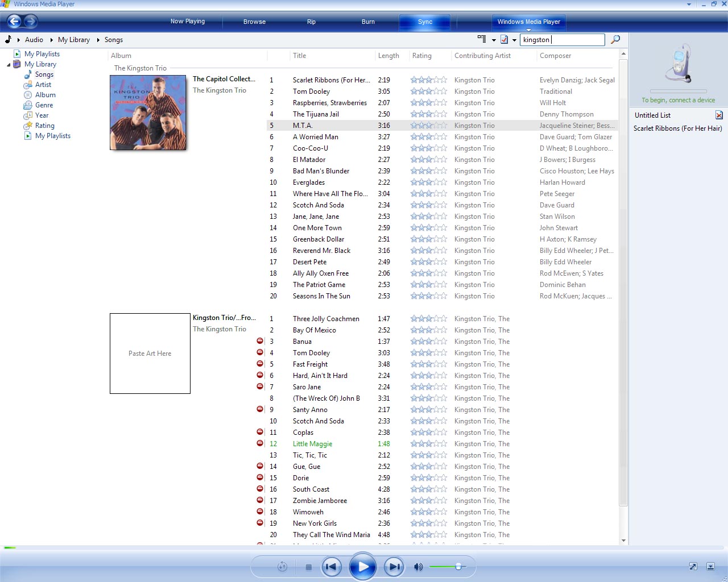Click the Back navigation arrow button

point(14,22)
